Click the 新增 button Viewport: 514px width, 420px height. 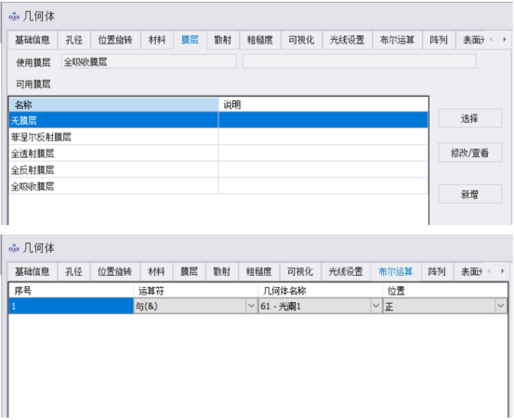(469, 194)
